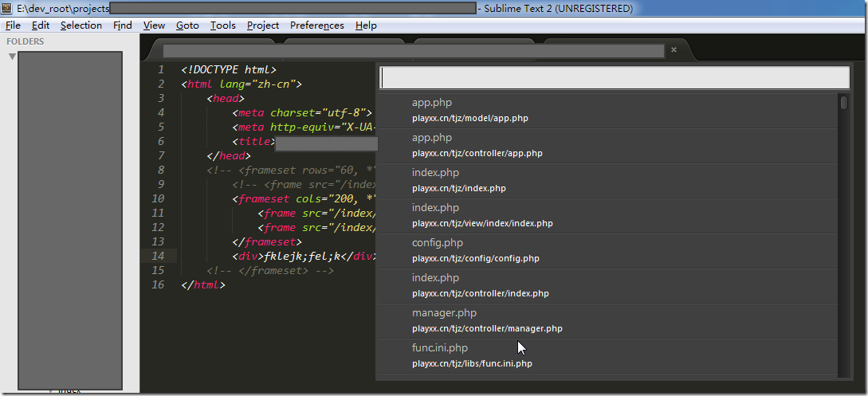Image resolution: width=868 pixels, height=396 pixels.
Task: Select index.php in playxx.cn/tjz/controller
Action: pos(608,286)
